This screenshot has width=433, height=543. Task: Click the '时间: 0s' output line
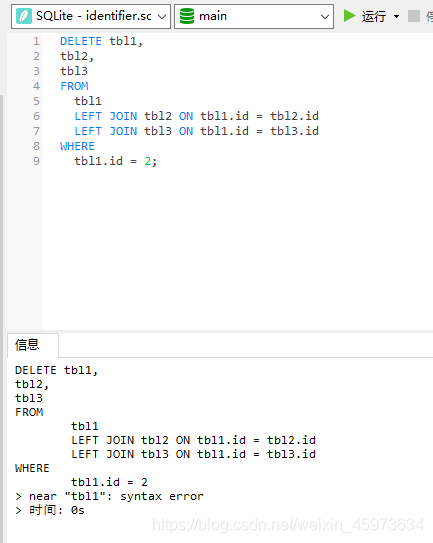click(x=50, y=510)
